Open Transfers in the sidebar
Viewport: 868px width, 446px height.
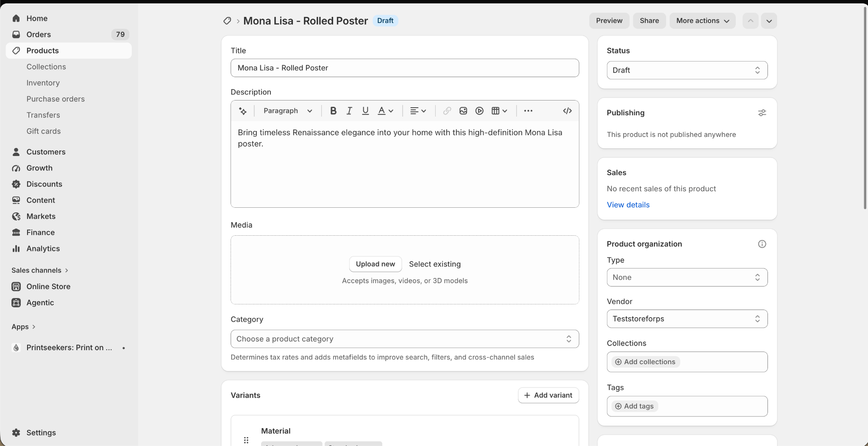(43, 115)
